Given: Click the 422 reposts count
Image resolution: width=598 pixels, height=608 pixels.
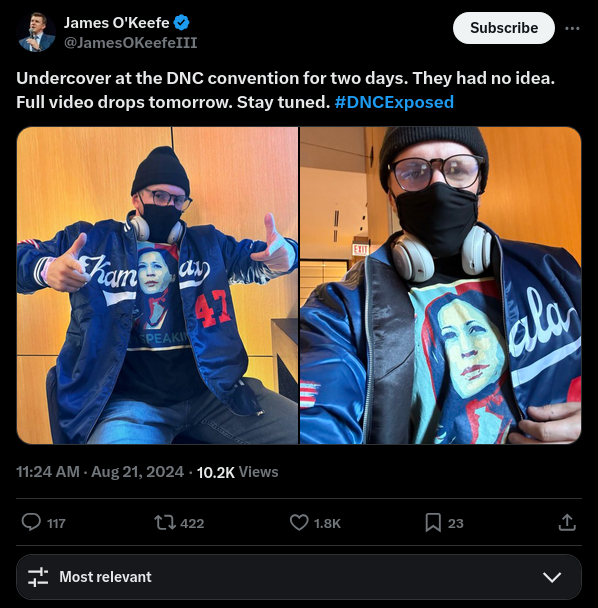Looking at the screenshot, I should pos(192,523).
